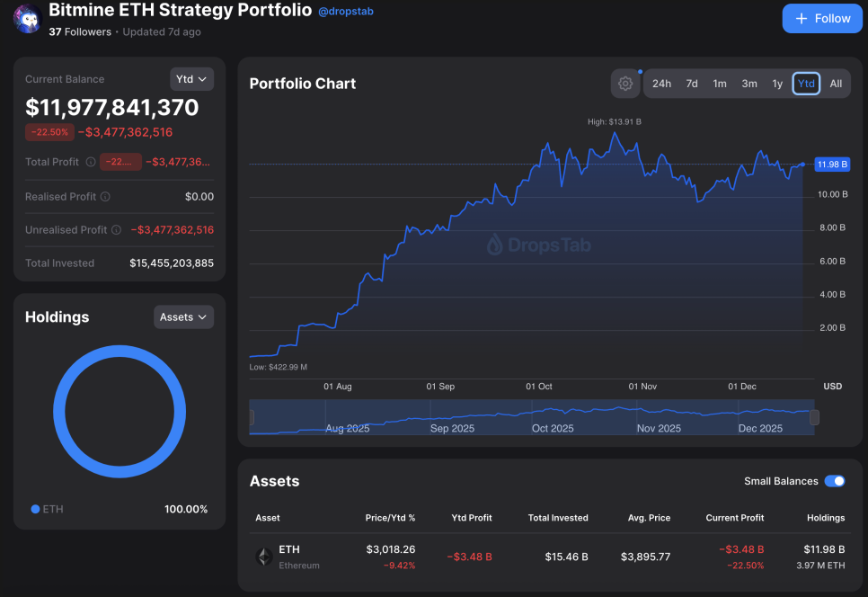Click the Realised Profit info icon
The image size is (868, 597).
pos(105,197)
